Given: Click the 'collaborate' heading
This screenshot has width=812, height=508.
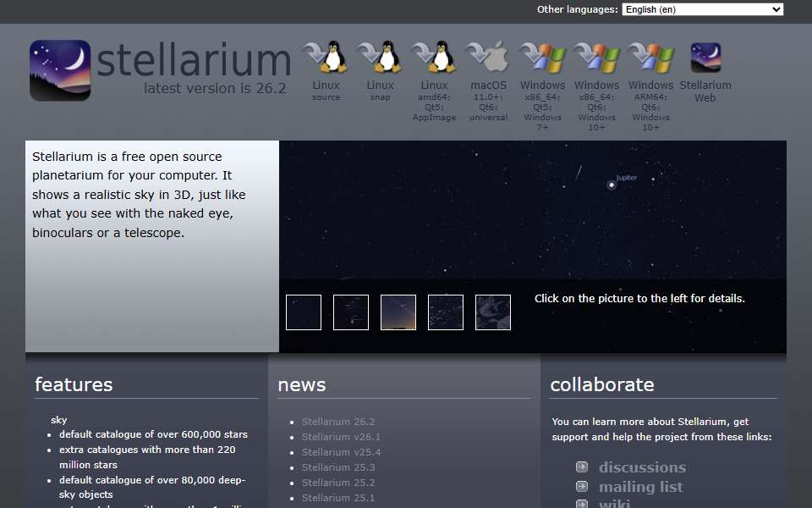Looking at the screenshot, I should (x=602, y=384).
